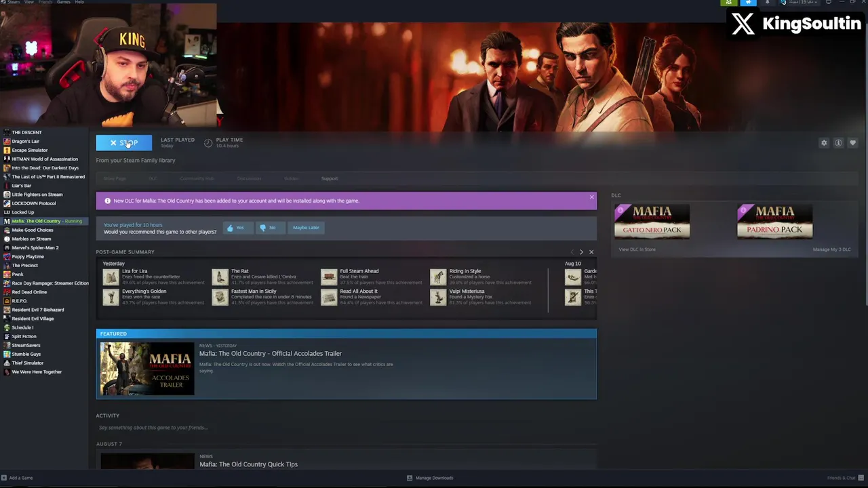Select Maybe Later for the recommendation
The image size is (868, 488).
[x=306, y=228]
